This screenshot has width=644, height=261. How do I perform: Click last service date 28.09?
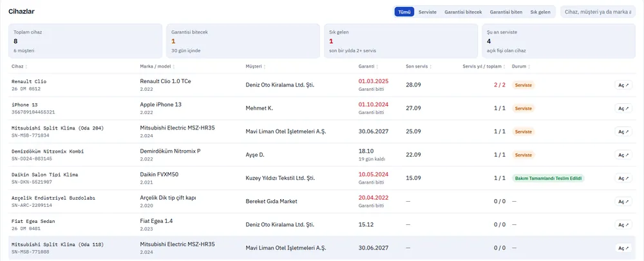(x=413, y=85)
